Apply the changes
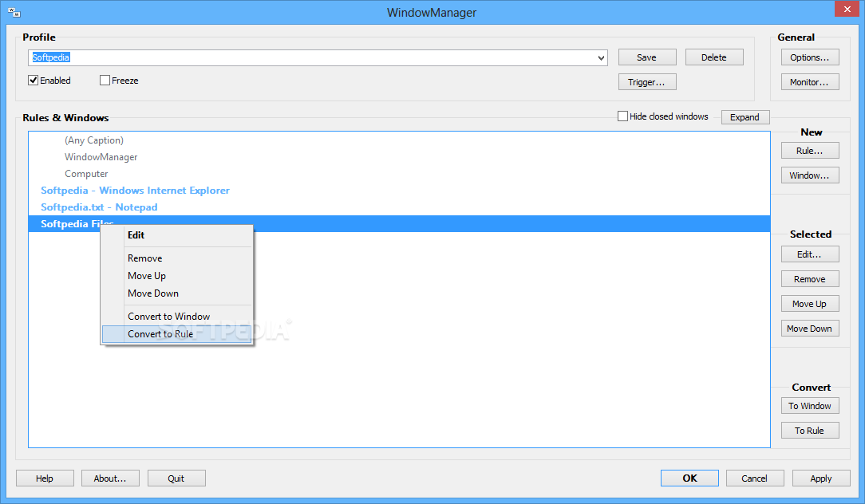This screenshot has width=865, height=504. tap(821, 478)
